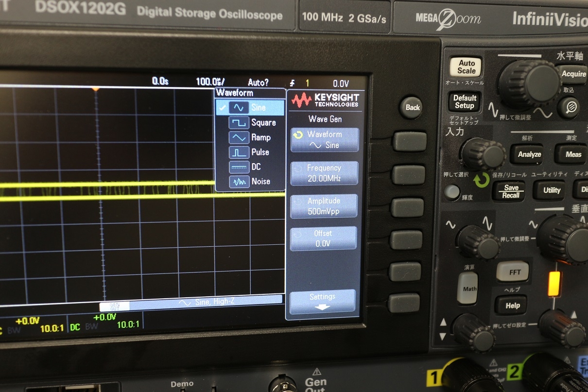Open the Waveform Sine softkey on screen

click(x=325, y=139)
